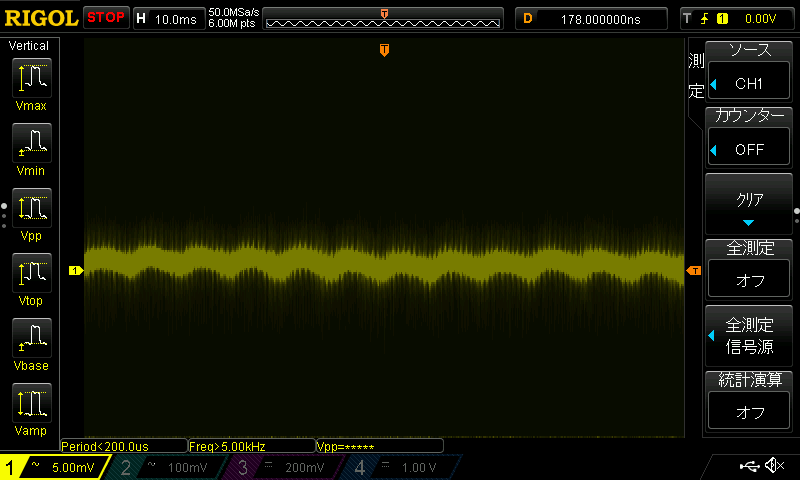Click the T trigger label icon
This screenshot has height=480, width=800.
687,18
